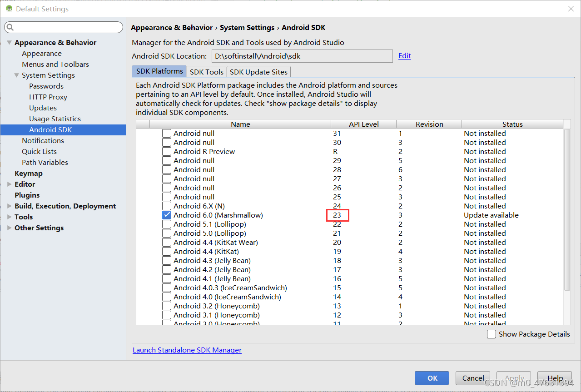Select the Android 5.0 (Lollipop) row name
The height and width of the screenshot is (392, 581).
[210, 233]
